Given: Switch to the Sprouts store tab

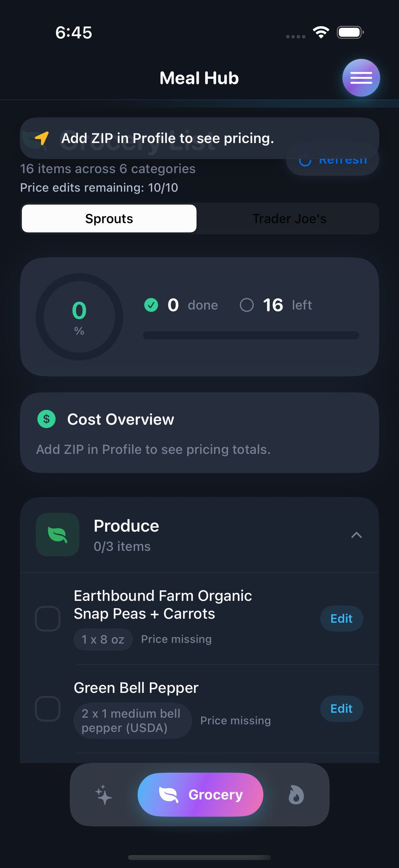Looking at the screenshot, I should (x=109, y=219).
